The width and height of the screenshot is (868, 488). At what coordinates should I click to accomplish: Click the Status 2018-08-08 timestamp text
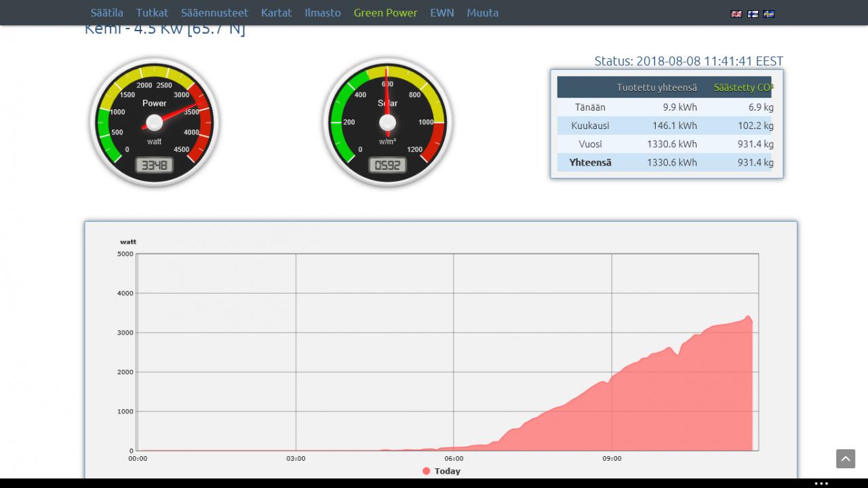click(x=689, y=61)
